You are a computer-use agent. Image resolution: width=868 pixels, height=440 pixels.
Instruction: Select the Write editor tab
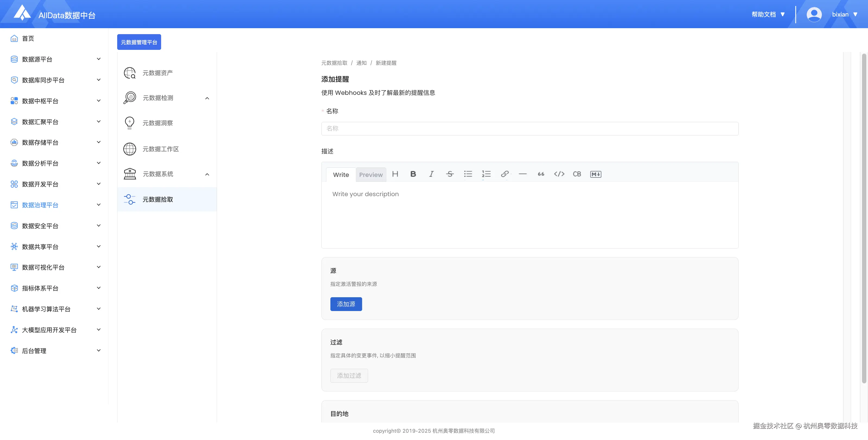(x=341, y=175)
